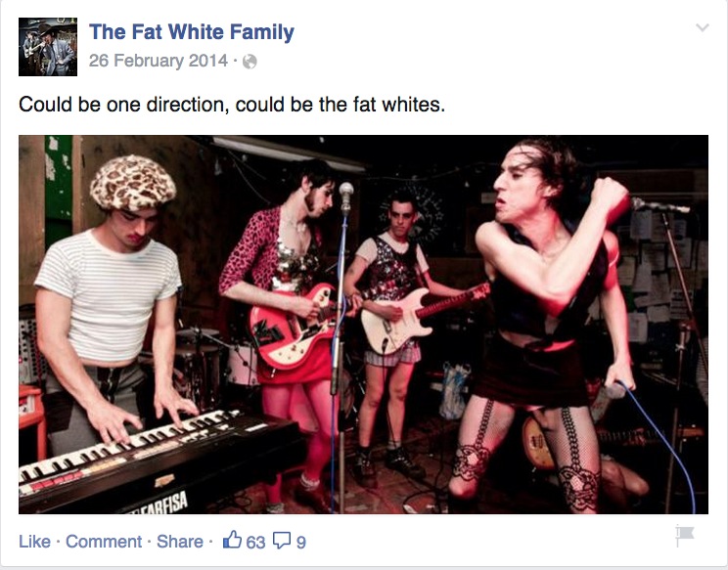Click the Share link below the photo
728x570 pixels.
[180, 542]
